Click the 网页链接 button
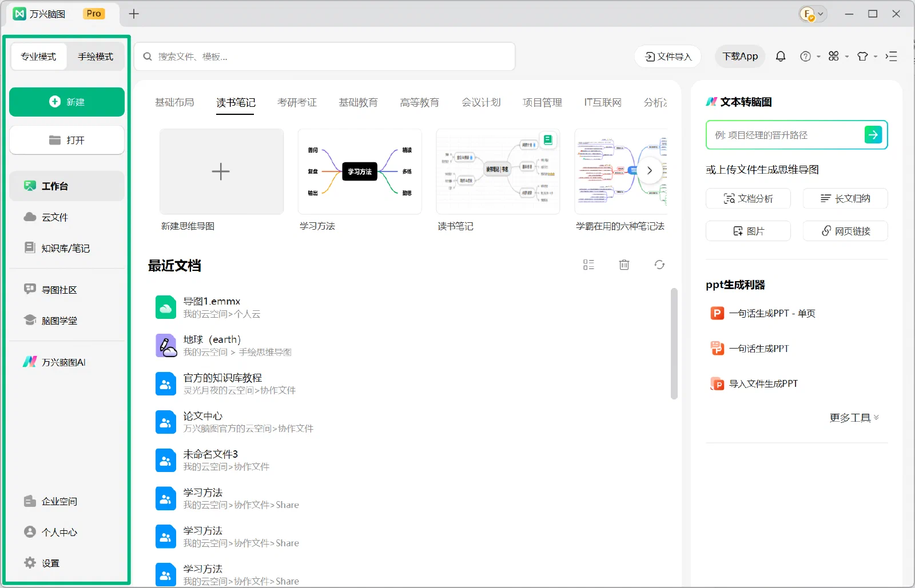The width and height of the screenshot is (915, 588). (845, 231)
